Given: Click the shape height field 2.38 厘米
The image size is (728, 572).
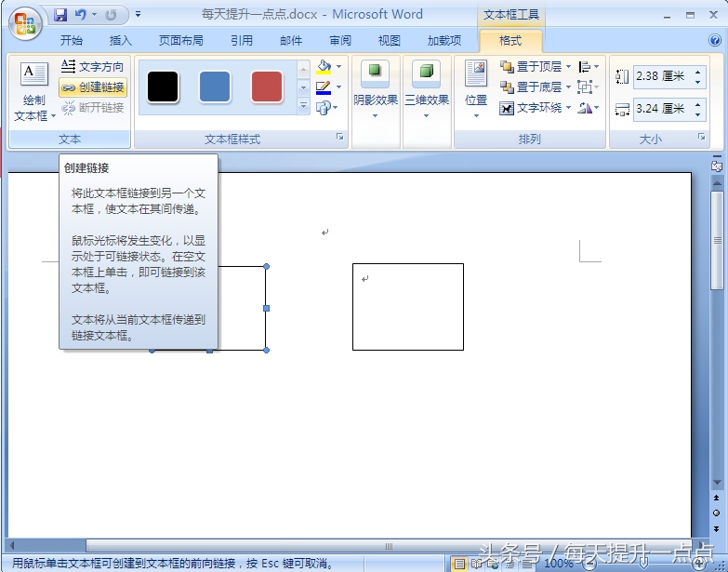Looking at the screenshot, I should pos(663,76).
